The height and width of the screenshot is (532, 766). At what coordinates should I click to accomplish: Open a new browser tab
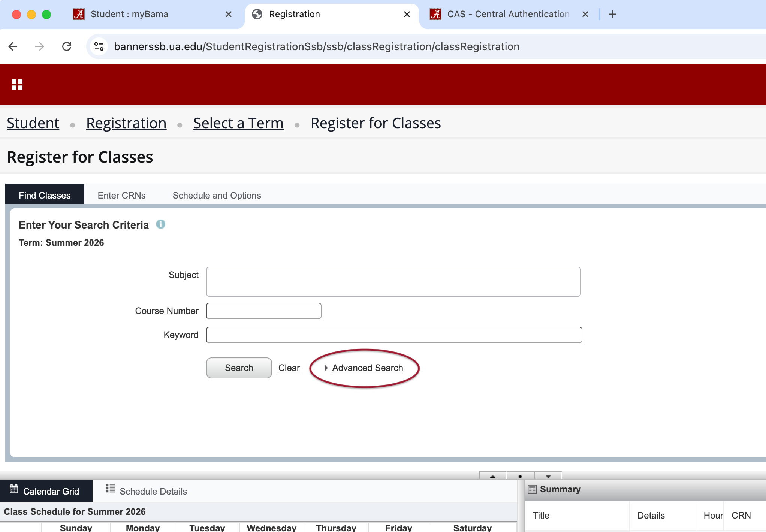[x=612, y=14]
